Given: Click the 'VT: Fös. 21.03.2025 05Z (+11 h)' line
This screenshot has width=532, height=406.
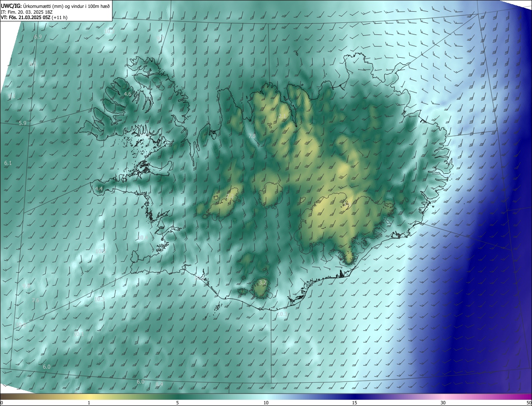Looking at the screenshot, I should [x=34, y=17].
